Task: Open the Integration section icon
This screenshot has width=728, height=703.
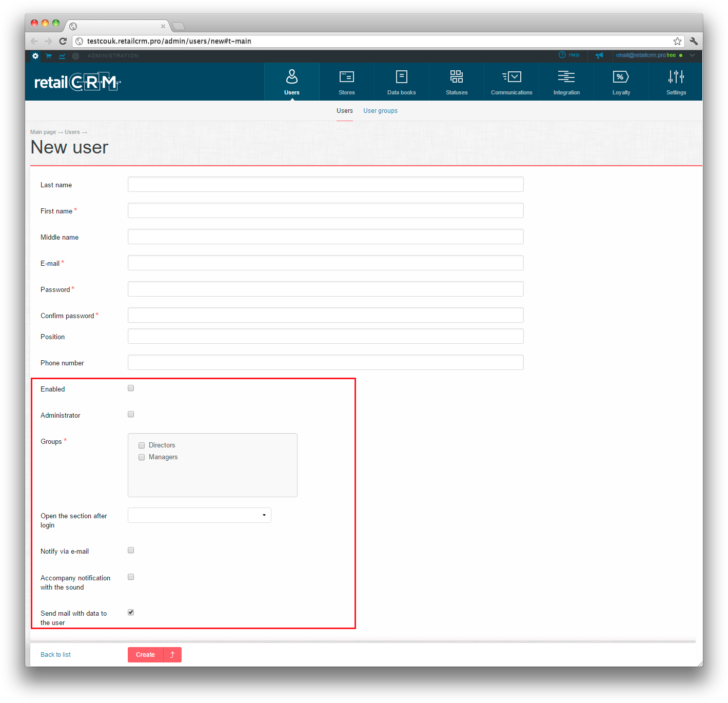Action: click(x=566, y=76)
